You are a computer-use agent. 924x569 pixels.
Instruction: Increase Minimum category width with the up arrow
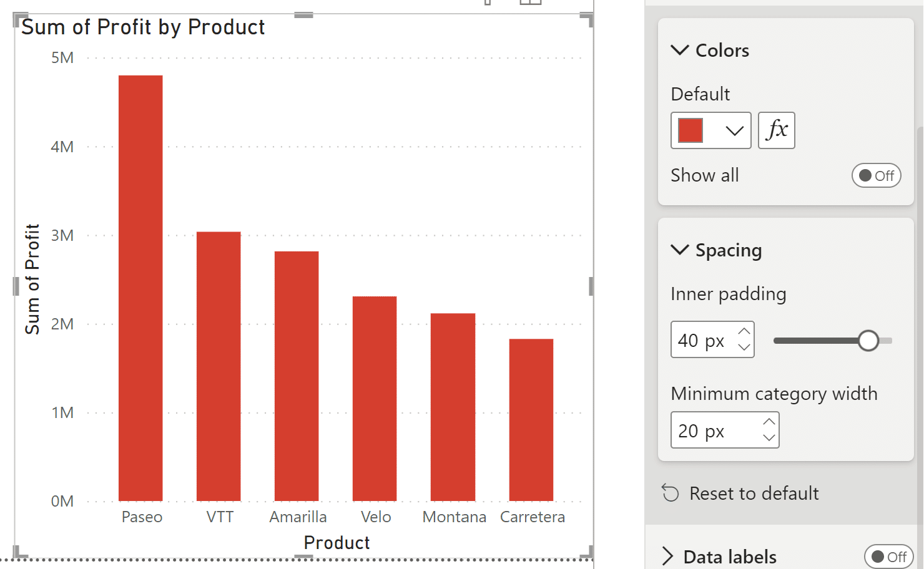pyautogui.click(x=769, y=422)
